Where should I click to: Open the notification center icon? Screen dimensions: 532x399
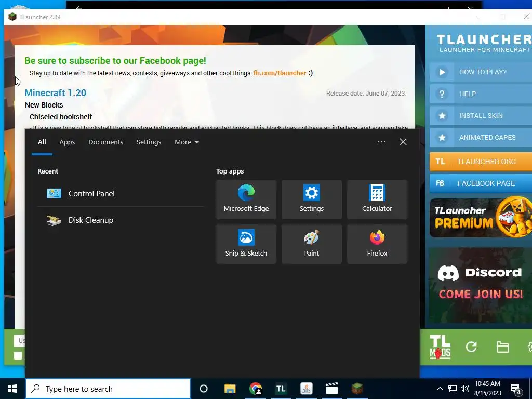click(516, 389)
